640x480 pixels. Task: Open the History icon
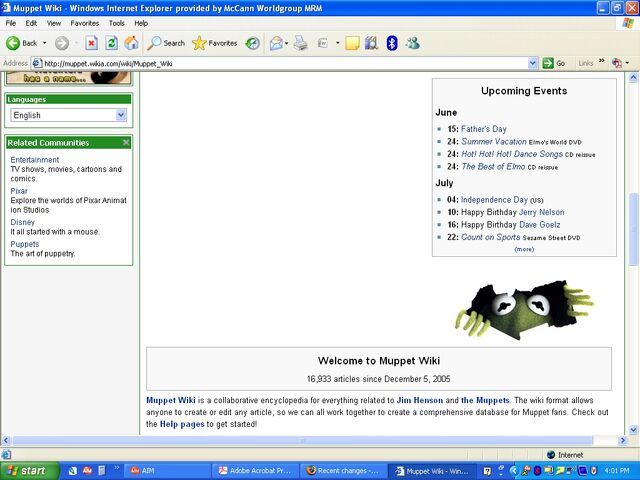(253, 43)
